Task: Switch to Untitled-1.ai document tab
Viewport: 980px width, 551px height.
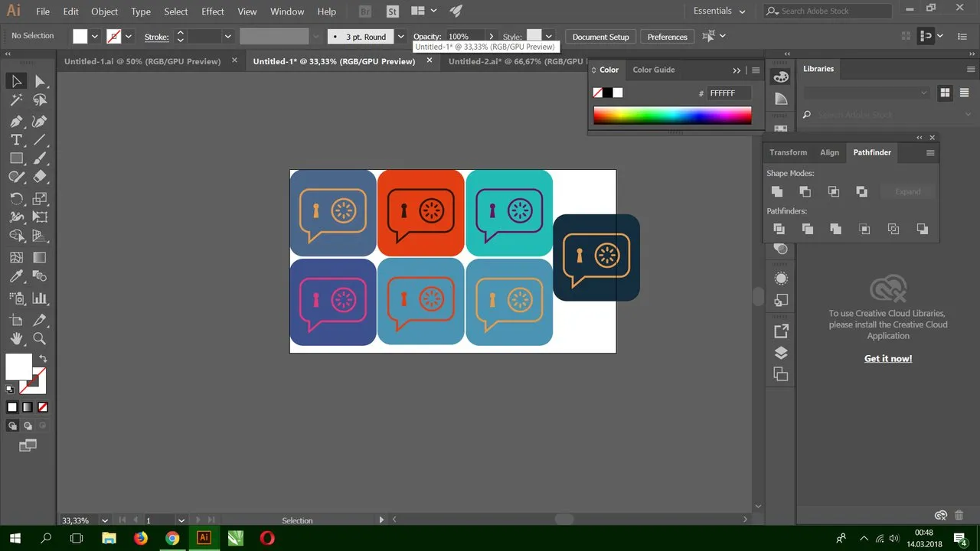Action: point(142,61)
